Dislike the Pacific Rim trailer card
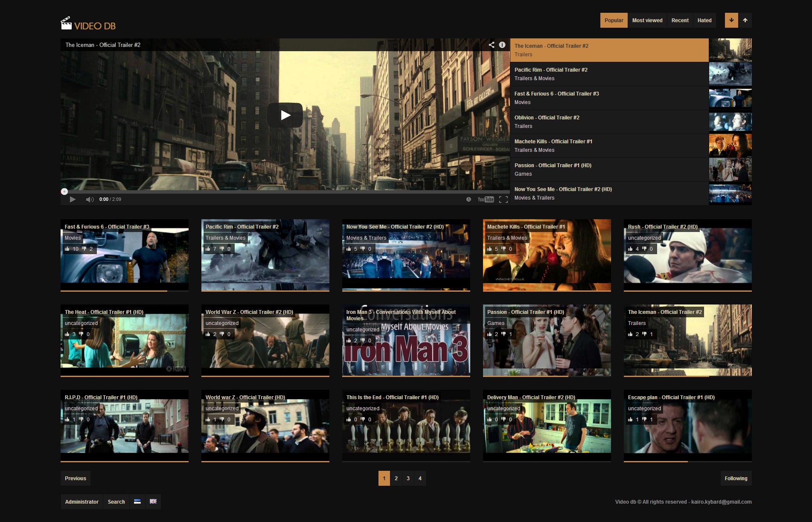 [x=222, y=249]
